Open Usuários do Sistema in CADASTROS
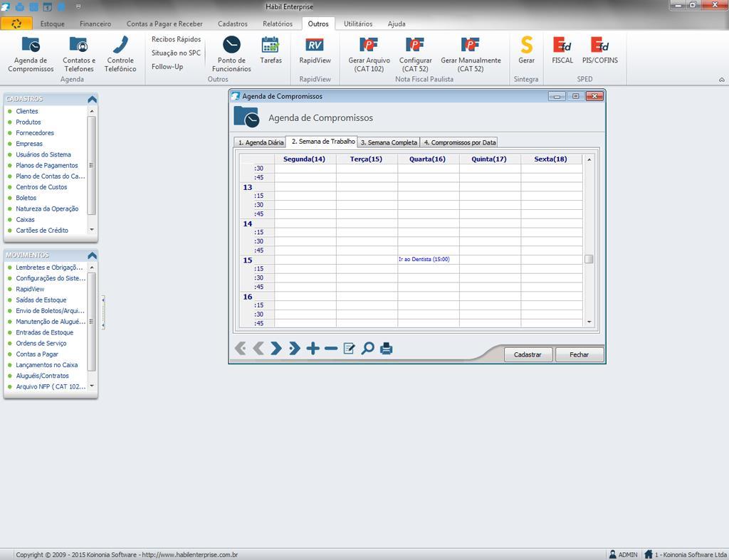Viewport: 729px width, 560px height. click(43, 154)
